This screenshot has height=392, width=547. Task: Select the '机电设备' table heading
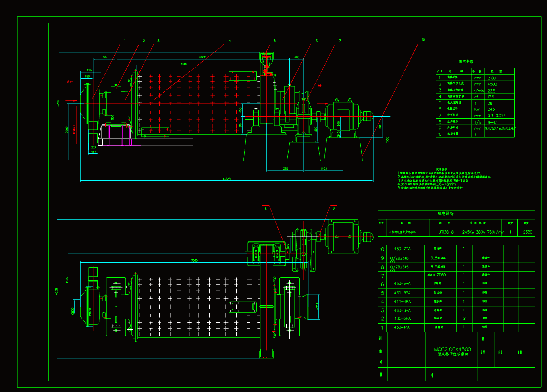445,214
